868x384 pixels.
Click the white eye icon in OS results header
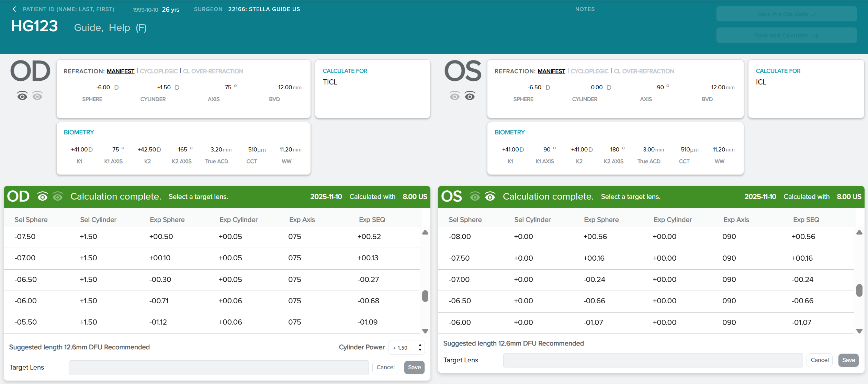[x=490, y=197]
